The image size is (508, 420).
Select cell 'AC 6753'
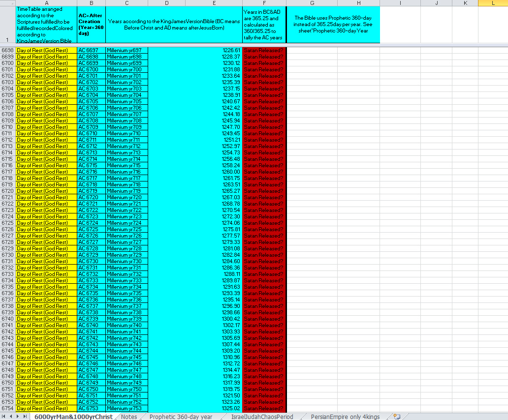[x=92, y=408]
